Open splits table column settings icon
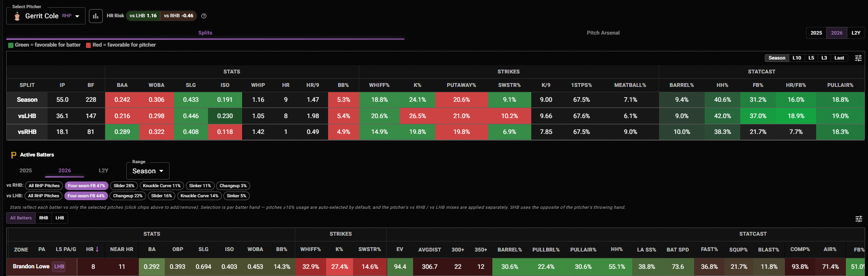The width and height of the screenshot is (868, 276). pos(858,58)
